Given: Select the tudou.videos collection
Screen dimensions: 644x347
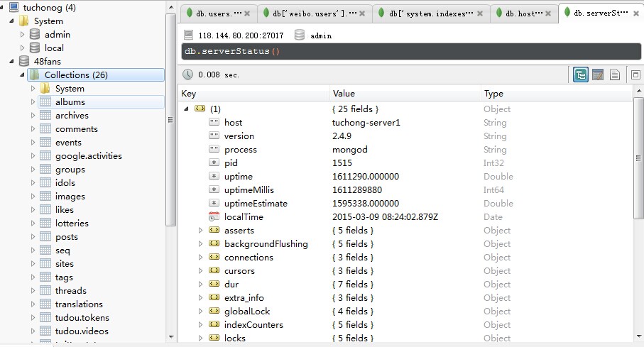Looking at the screenshot, I should [82, 331].
